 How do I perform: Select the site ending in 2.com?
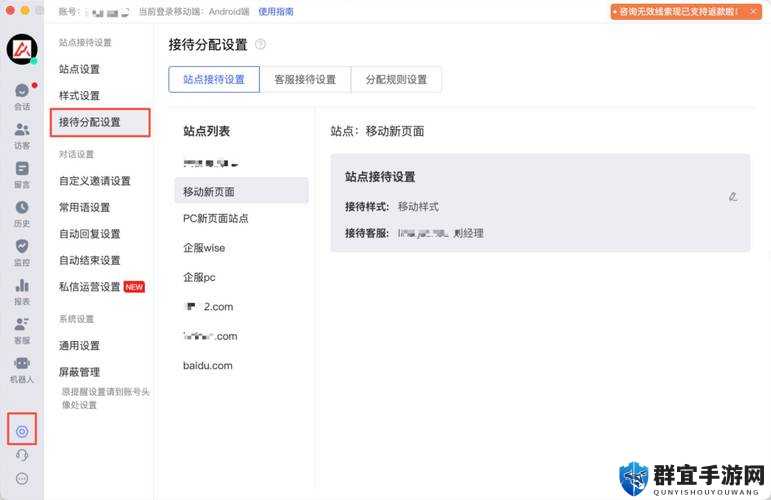(x=208, y=307)
